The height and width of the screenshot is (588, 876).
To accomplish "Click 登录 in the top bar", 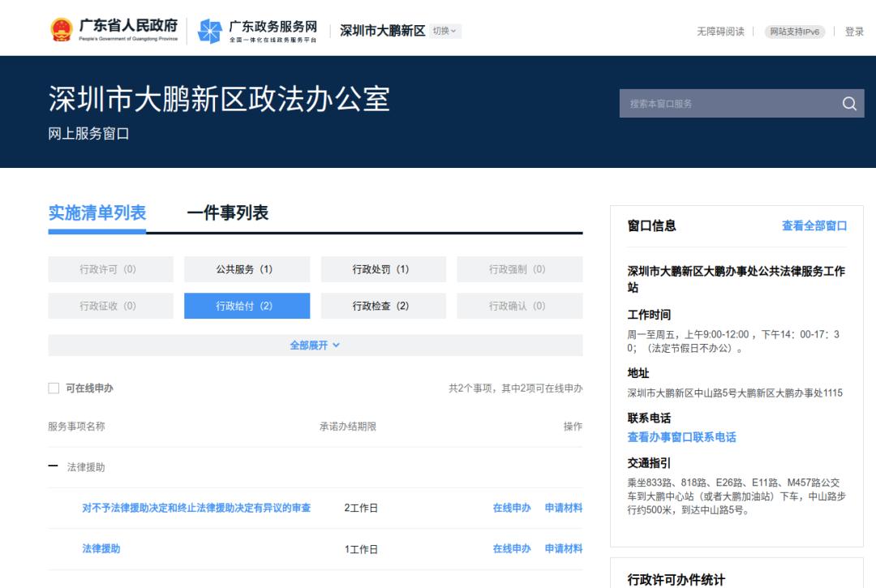I will point(854,32).
